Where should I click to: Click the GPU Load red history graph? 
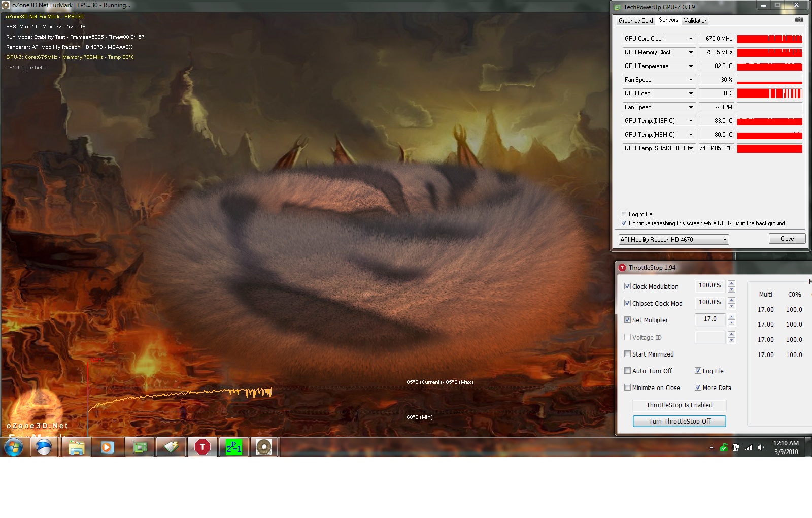(x=770, y=93)
